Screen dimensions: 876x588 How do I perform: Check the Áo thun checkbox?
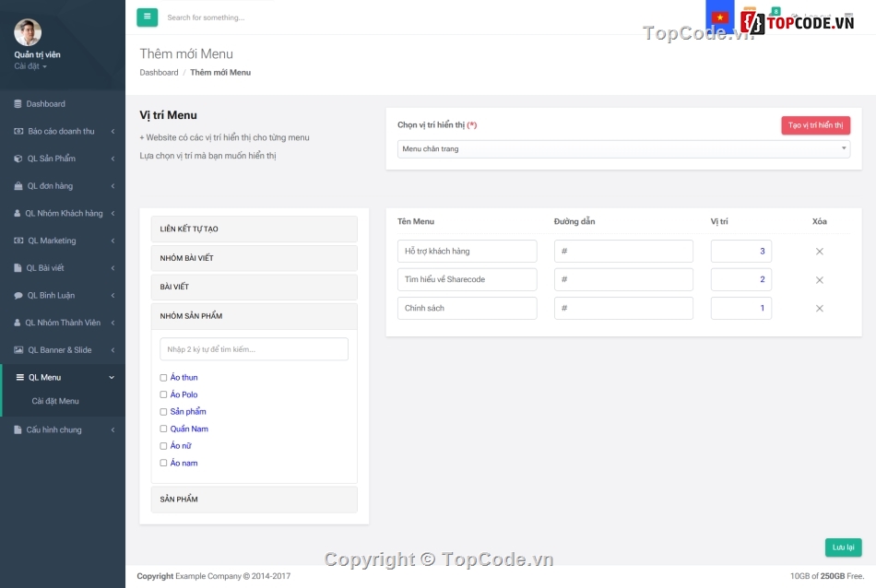[x=164, y=378]
